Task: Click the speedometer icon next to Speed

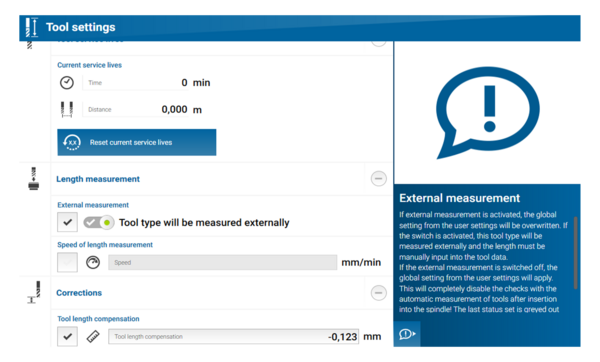Action: (93, 263)
